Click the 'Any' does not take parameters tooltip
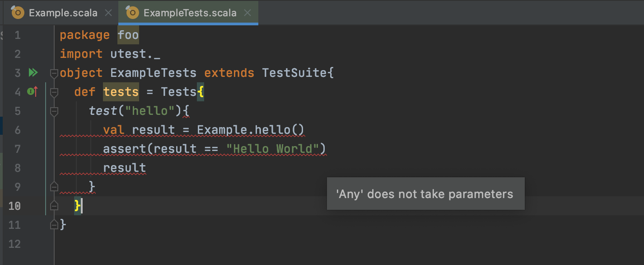The image size is (644, 265). pos(425,194)
